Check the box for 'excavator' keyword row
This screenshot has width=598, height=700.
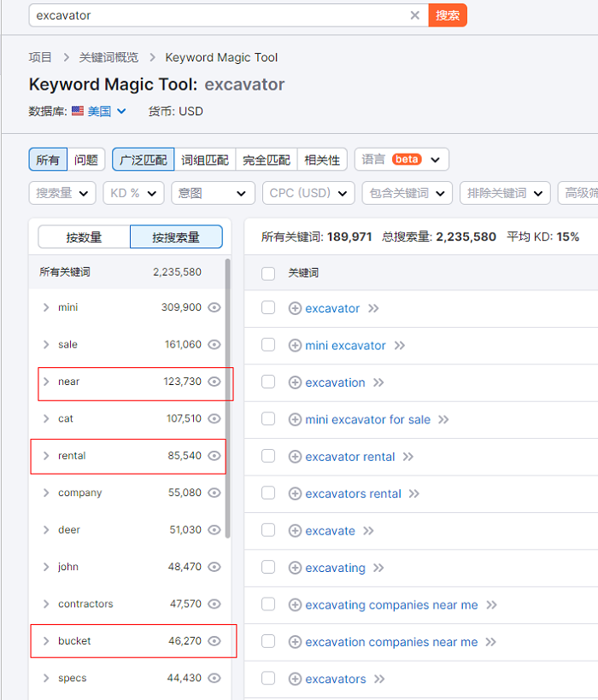(x=268, y=308)
